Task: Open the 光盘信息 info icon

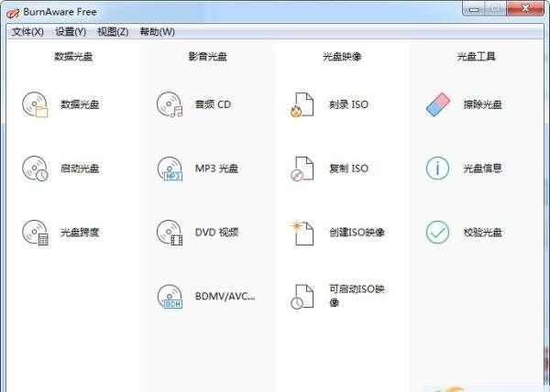Action: point(438,169)
